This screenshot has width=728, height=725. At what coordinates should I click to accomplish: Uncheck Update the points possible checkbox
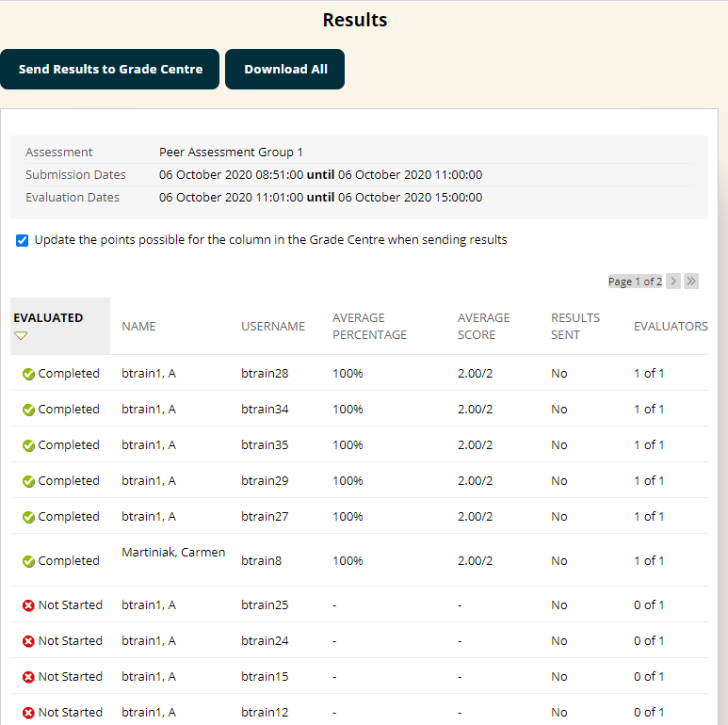pos(23,241)
